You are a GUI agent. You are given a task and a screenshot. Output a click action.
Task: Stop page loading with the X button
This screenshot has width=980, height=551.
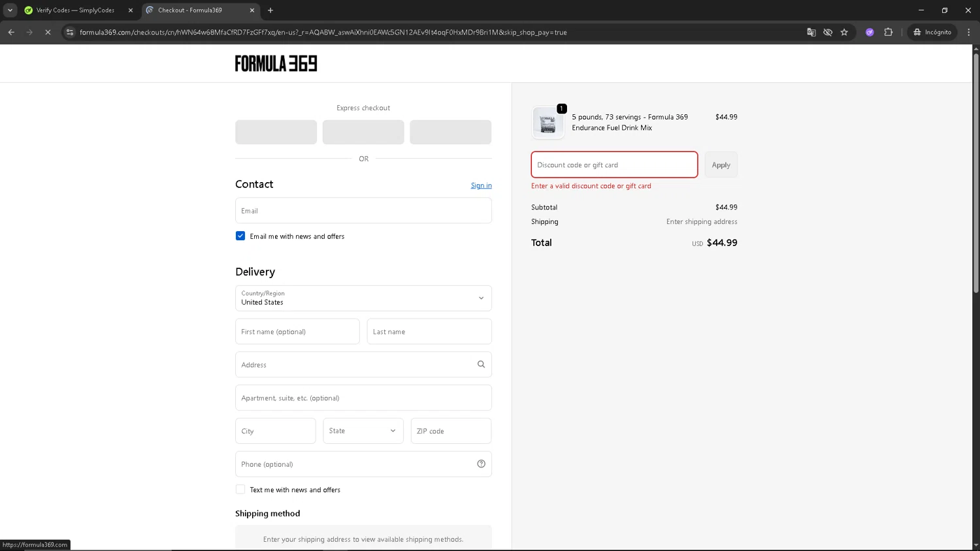pos(48,32)
